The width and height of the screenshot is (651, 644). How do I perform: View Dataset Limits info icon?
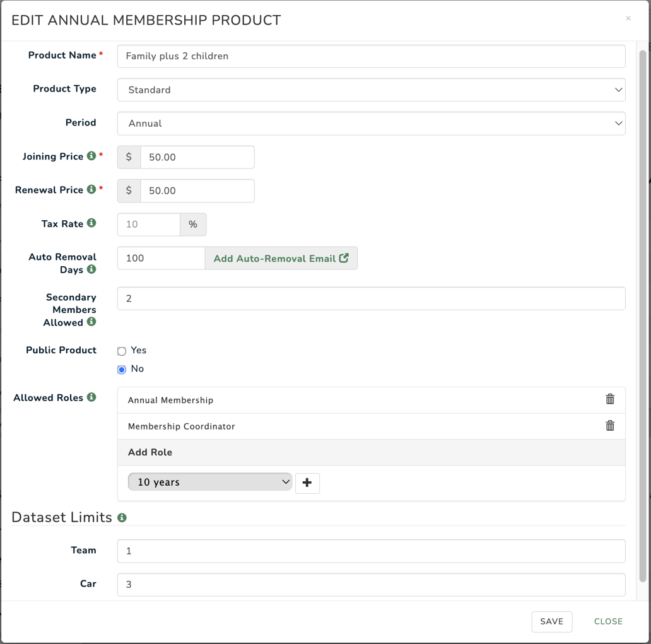point(122,518)
